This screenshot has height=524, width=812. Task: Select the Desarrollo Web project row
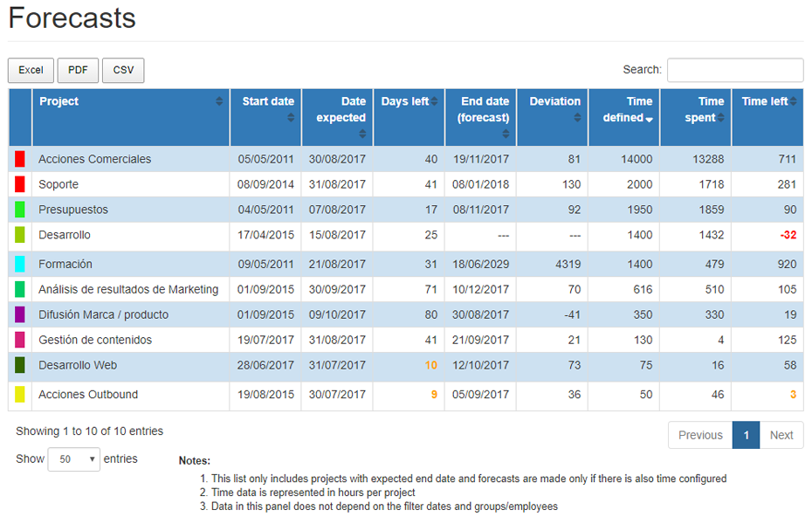(x=78, y=365)
